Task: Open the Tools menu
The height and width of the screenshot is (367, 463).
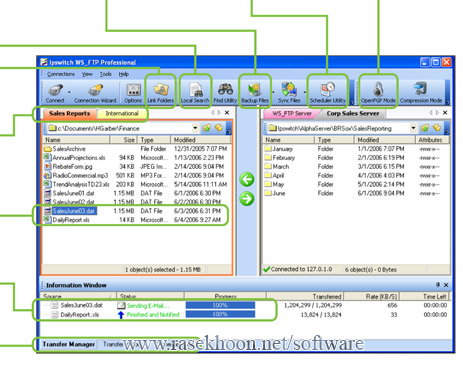Action: (x=106, y=74)
